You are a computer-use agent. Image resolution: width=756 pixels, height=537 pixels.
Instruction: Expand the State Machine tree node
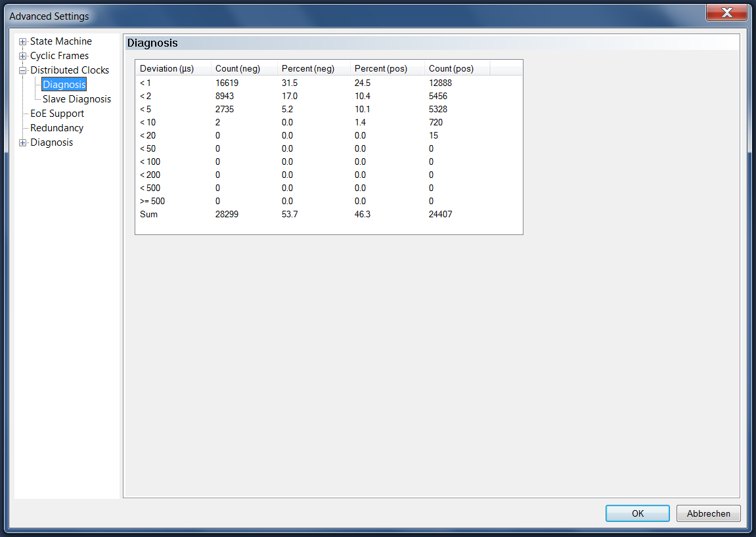[23, 42]
